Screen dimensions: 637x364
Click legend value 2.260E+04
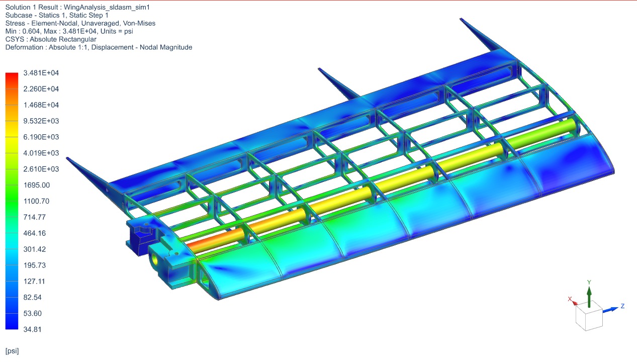coord(41,89)
